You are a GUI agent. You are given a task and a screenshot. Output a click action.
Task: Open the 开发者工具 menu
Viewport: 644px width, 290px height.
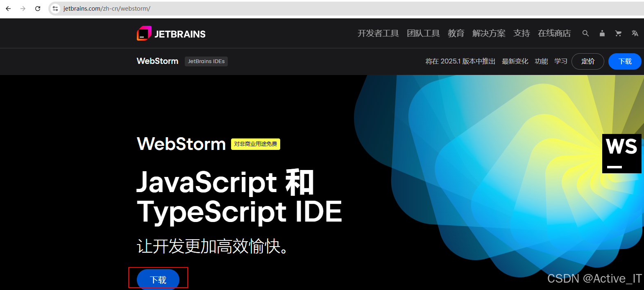click(378, 33)
